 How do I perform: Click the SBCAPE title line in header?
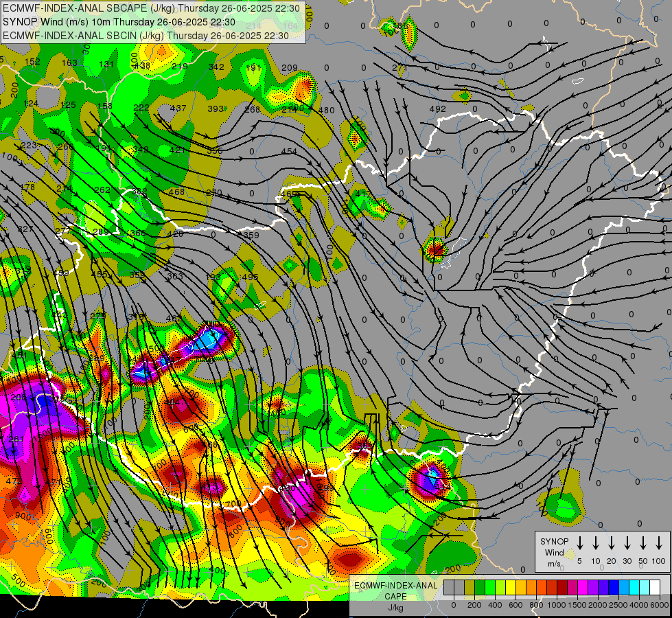click(151, 8)
